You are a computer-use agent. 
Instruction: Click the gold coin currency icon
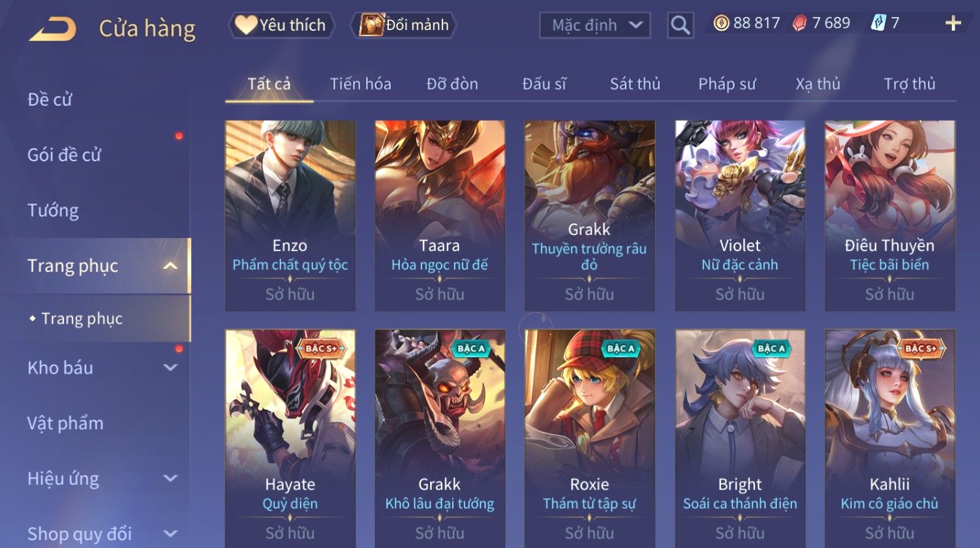721,23
